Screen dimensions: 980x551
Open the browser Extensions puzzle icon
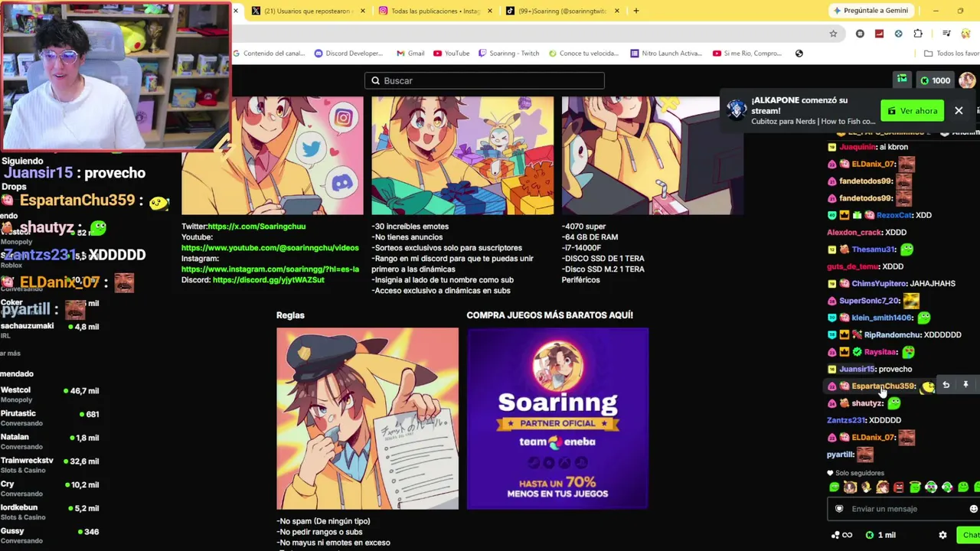point(918,34)
